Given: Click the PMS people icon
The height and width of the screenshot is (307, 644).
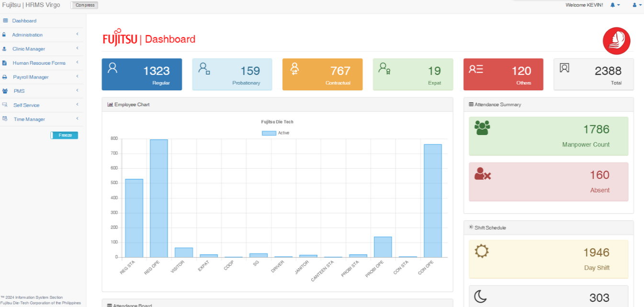Looking at the screenshot, I should click(5, 91).
